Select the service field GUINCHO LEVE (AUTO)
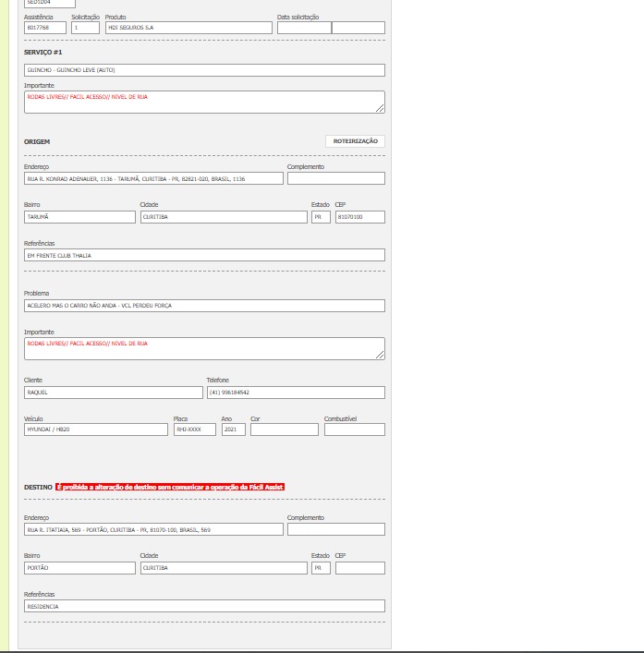Screen dimensions: 644x653 [204, 70]
